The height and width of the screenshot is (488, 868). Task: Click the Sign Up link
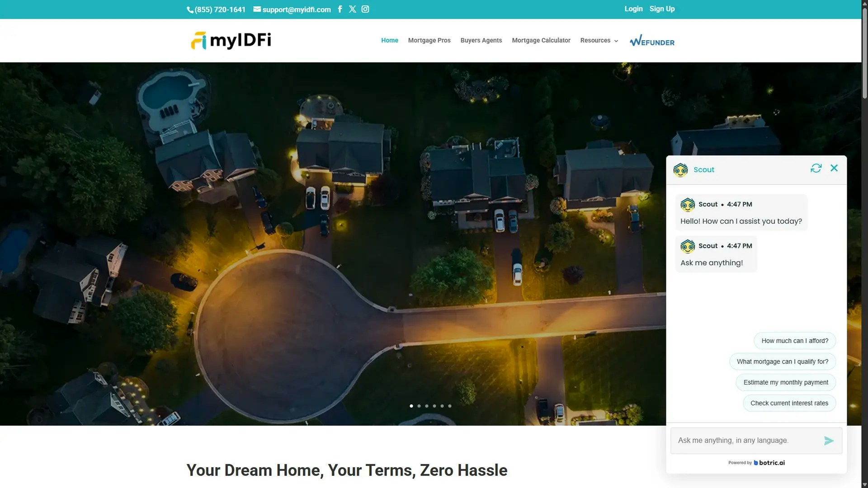662,9
